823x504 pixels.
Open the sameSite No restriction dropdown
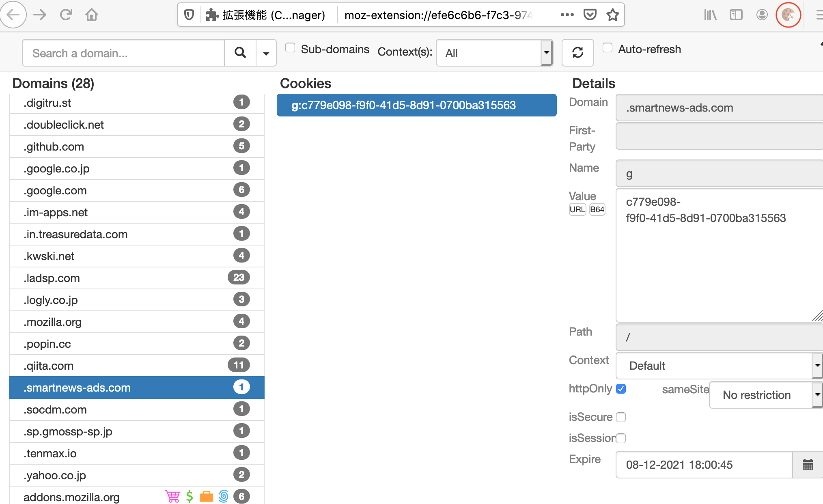(x=766, y=395)
